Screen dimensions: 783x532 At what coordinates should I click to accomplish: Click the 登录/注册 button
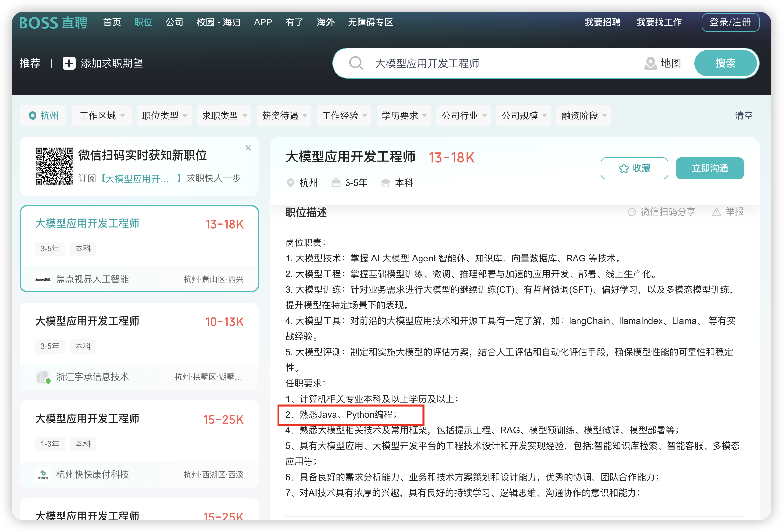click(730, 22)
